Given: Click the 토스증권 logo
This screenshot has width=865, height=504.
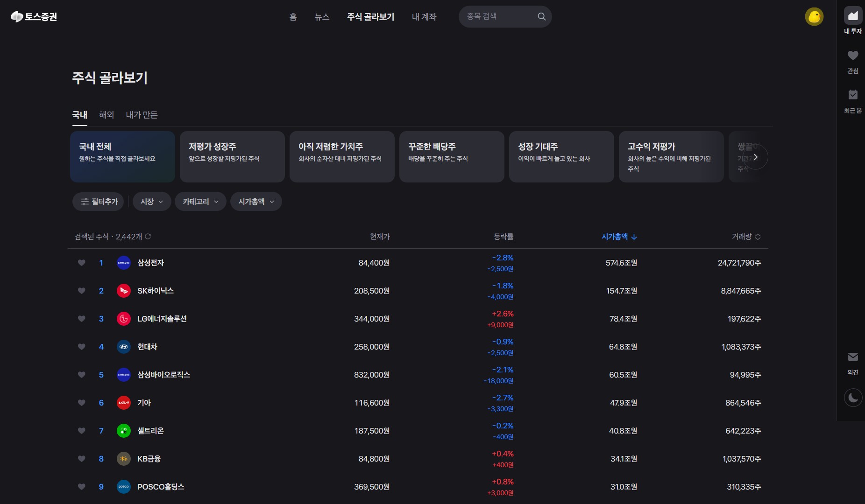Looking at the screenshot, I should [x=34, y=17].
